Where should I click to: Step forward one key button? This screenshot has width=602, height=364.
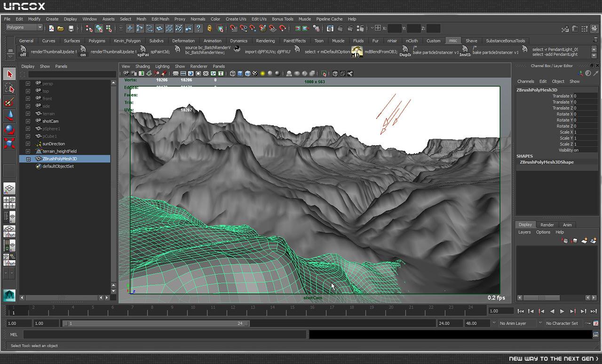572,311
